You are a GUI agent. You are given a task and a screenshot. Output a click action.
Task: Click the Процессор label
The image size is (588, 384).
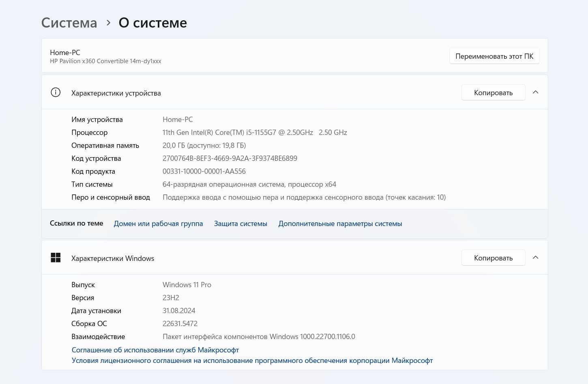pyautogui.click(x=90, y=132)
